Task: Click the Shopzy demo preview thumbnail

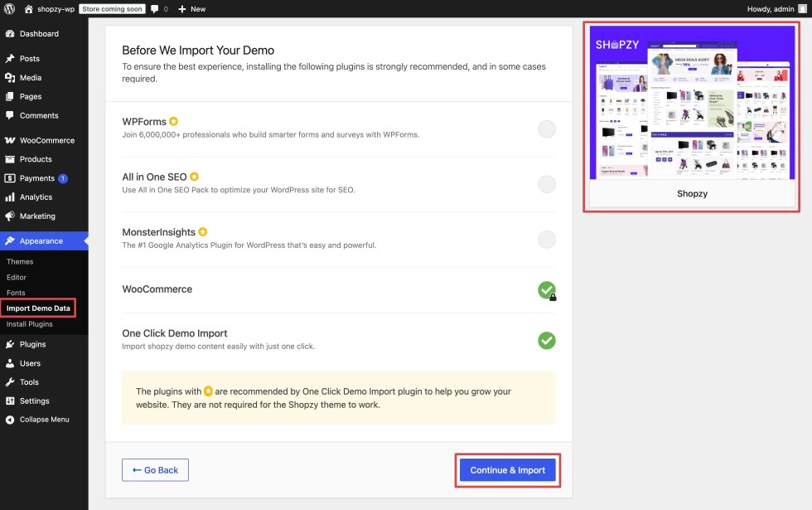Action: click(692, 103)
